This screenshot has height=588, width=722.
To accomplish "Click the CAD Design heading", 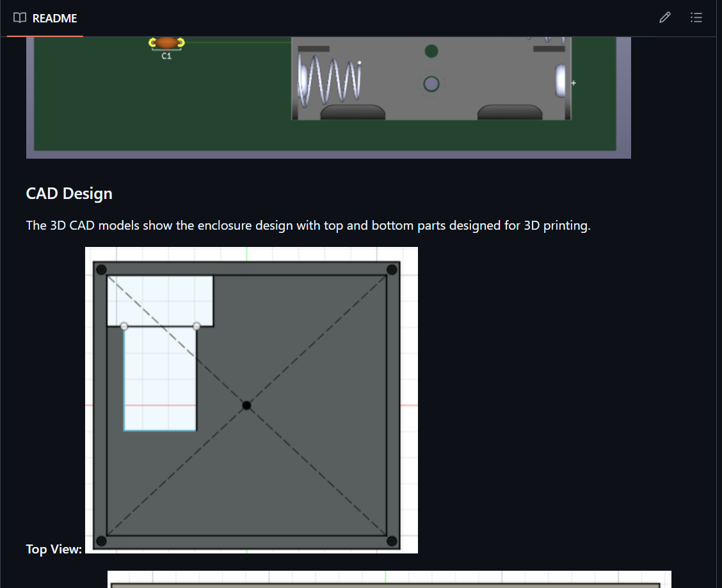I will (69, 193).
